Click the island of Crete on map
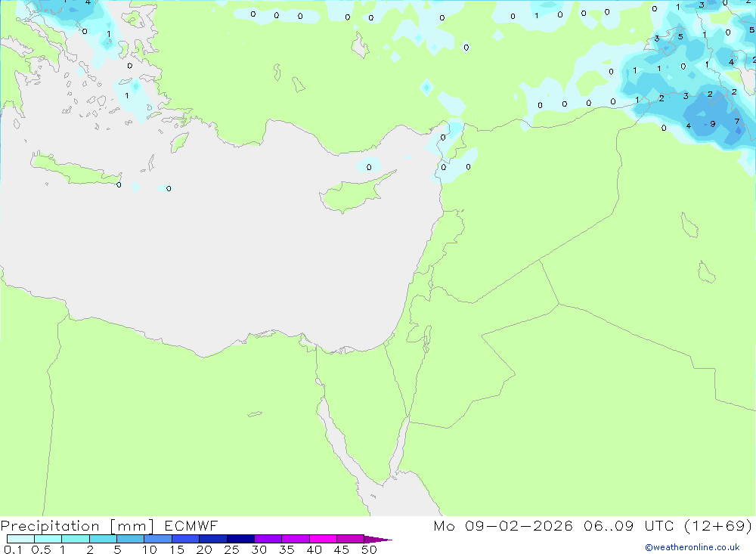This screenshot has height=554, width=756. tap(75, 170)
